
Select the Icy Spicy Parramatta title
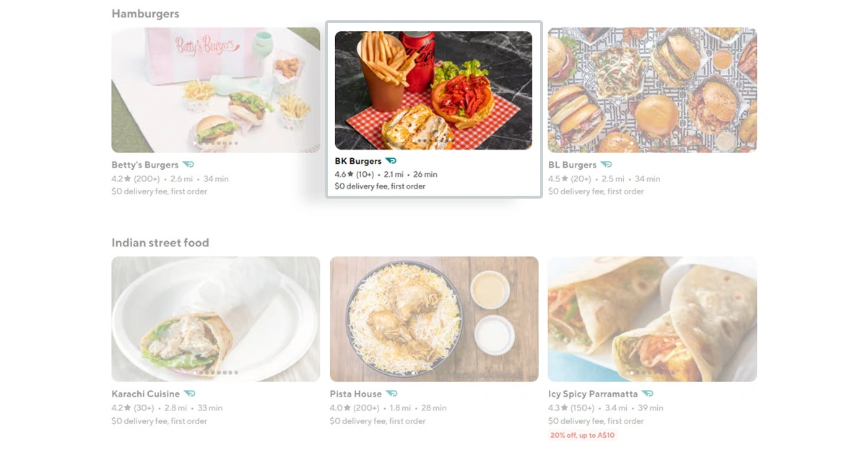593,394
